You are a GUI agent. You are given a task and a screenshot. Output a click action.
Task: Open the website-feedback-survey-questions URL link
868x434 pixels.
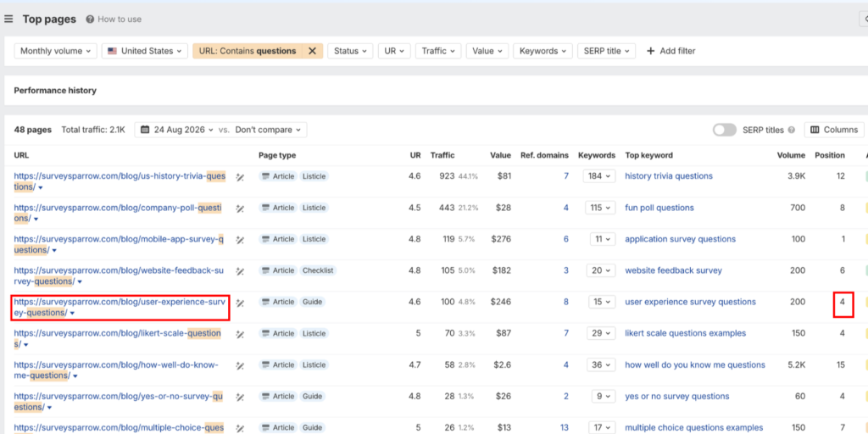pos(119,276)
